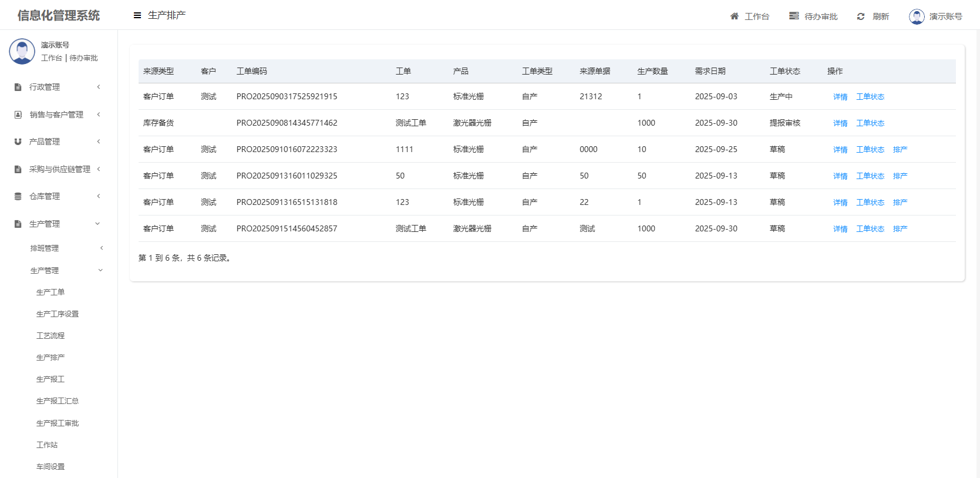The height and width of the screenshot is (478, 980).
Task: Expand the 行政管理 menu chevron
Action: pos(99,87)
